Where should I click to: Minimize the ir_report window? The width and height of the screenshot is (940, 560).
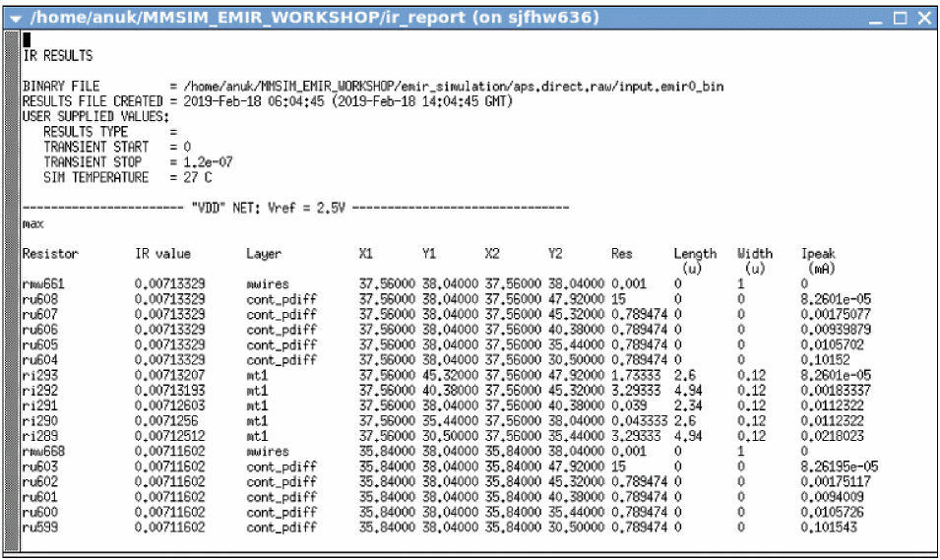(x=876, y=19)
